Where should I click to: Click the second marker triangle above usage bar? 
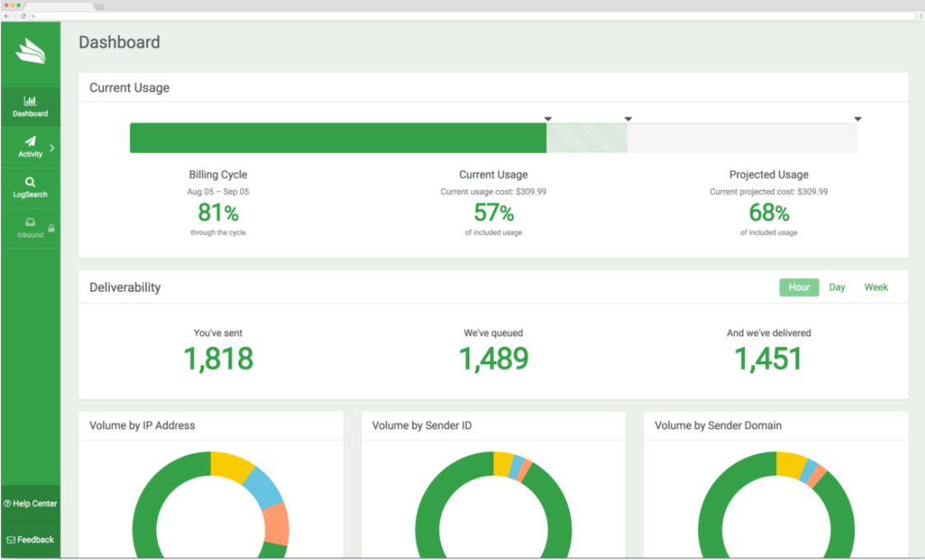pyautogui.click(x=628, y=119)
